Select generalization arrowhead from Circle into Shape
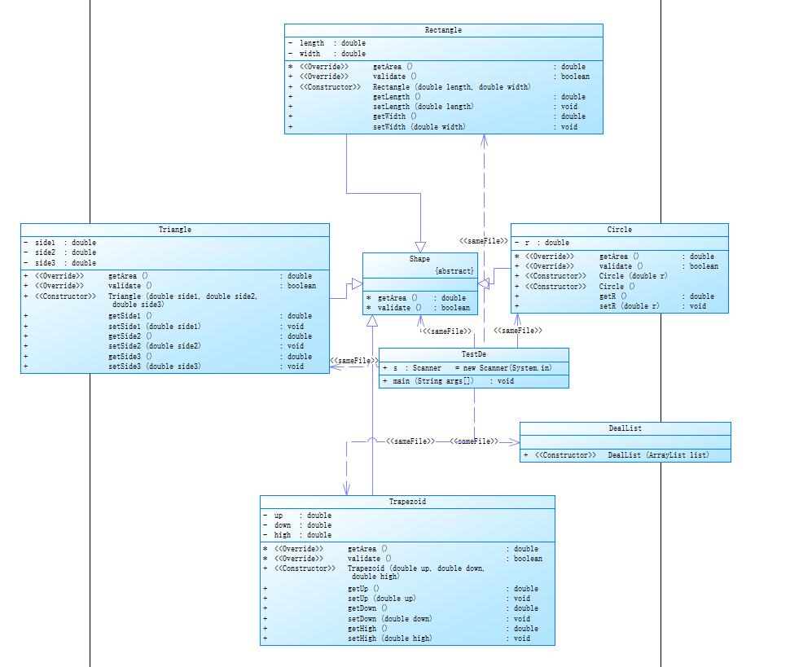This screenshot has width=812, height=667. (484, 283)
